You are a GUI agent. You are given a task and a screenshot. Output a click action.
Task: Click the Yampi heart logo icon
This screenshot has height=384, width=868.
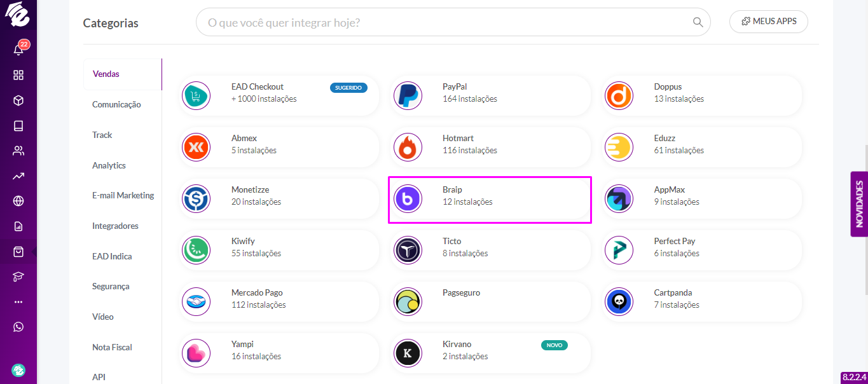(196, 353)
